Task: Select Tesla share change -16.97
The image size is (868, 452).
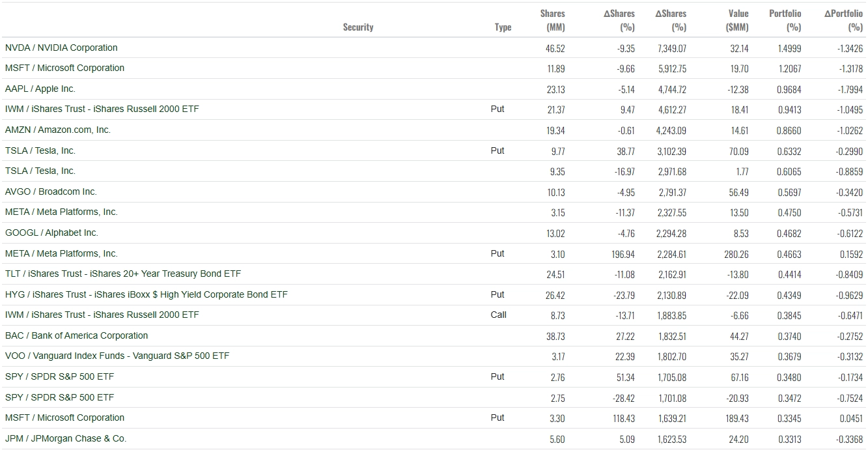Action: tap(624, 171)
